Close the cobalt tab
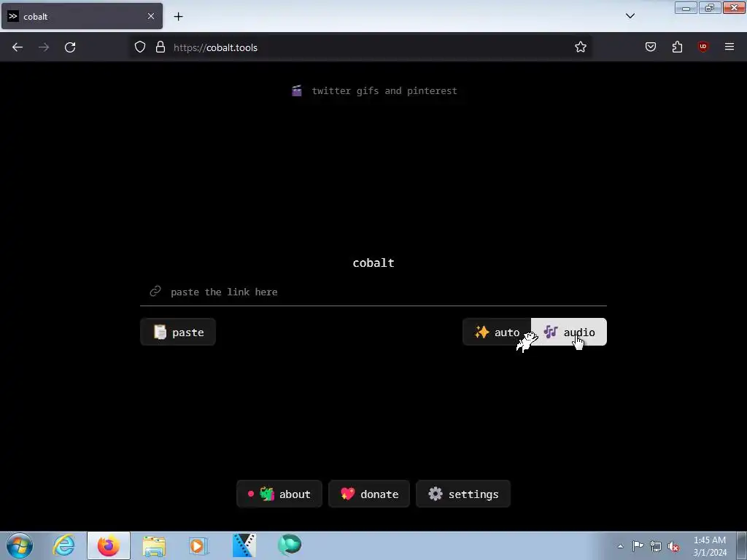The image size is (747, 560). pos(151,16)
